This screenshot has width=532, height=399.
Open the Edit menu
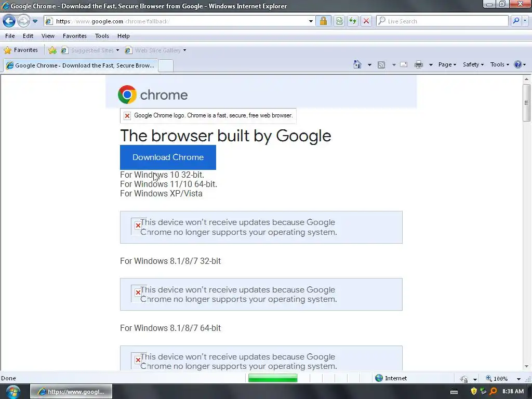[x=28, y=36]
